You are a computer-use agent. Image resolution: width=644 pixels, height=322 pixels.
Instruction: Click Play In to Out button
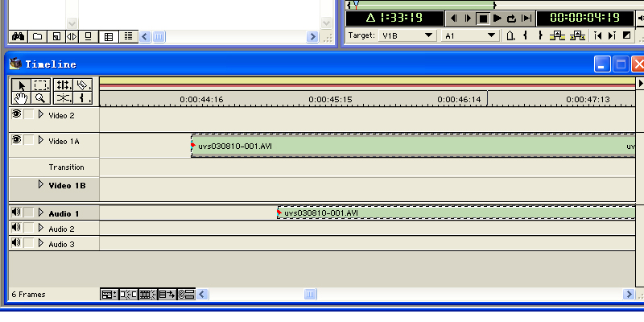click(x=526, y=18)
